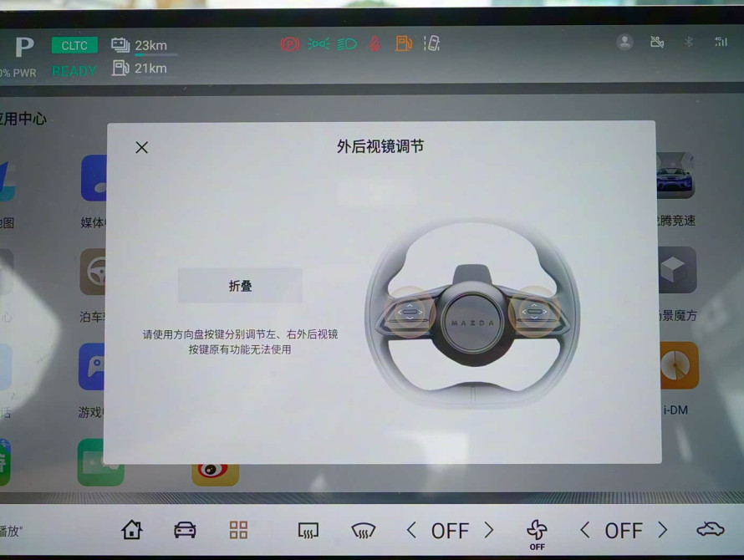Viewport: 744px width, 560px height.
Task: Increase right climate temperature
Action: point(662,530)
